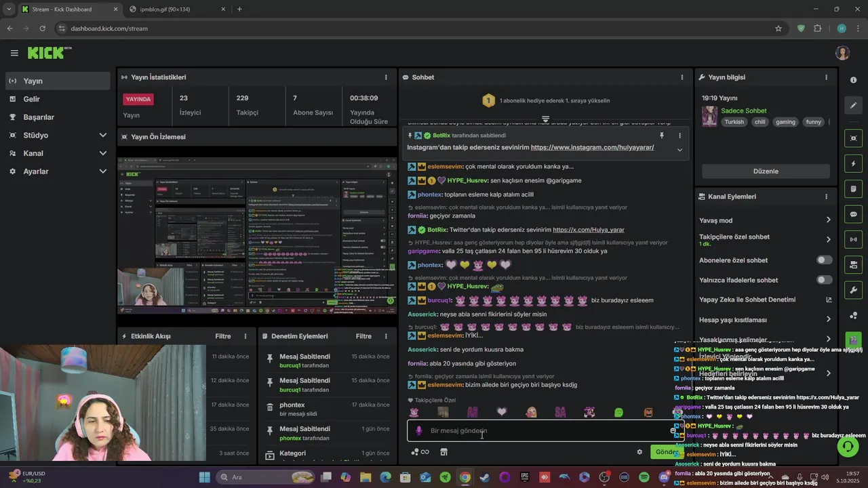The height and width of the screenshot is (488, 868).
Task: Click the pencil edit icon in sidebar
Action: pyautogui.click(x=853, y=106)
